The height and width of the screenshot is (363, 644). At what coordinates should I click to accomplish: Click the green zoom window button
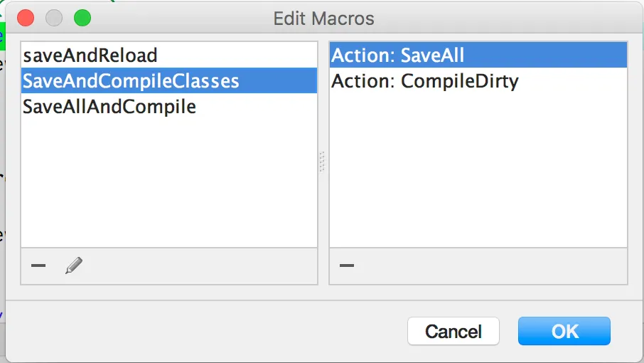click(x=82, y=18)
